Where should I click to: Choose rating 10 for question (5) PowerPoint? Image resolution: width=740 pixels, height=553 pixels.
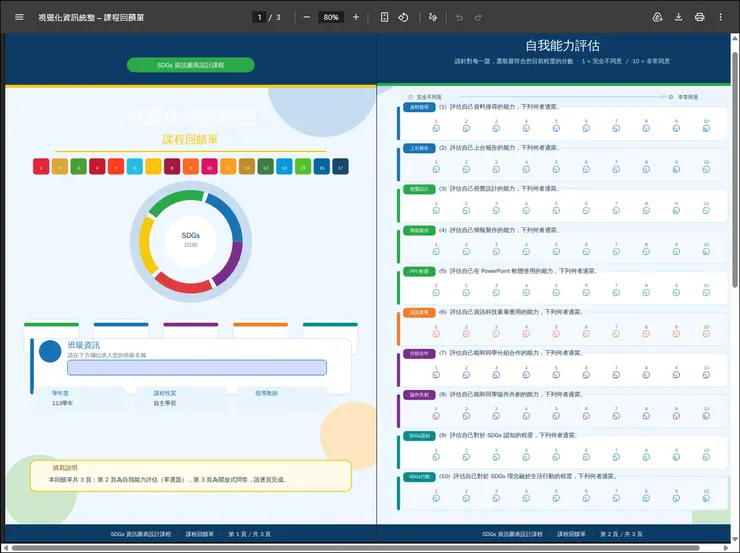[706, 293]
